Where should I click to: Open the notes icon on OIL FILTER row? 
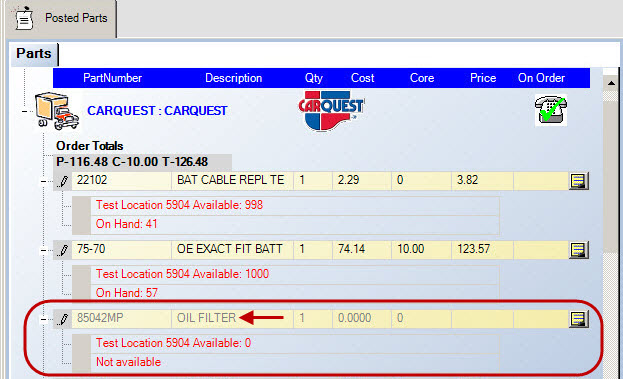click(x=578, y=319)
